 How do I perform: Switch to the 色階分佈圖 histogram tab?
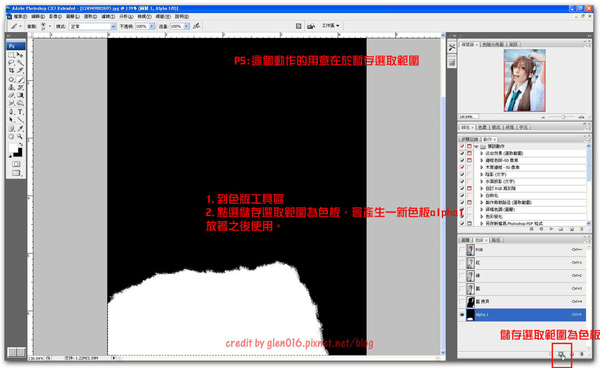coord(493,44)
